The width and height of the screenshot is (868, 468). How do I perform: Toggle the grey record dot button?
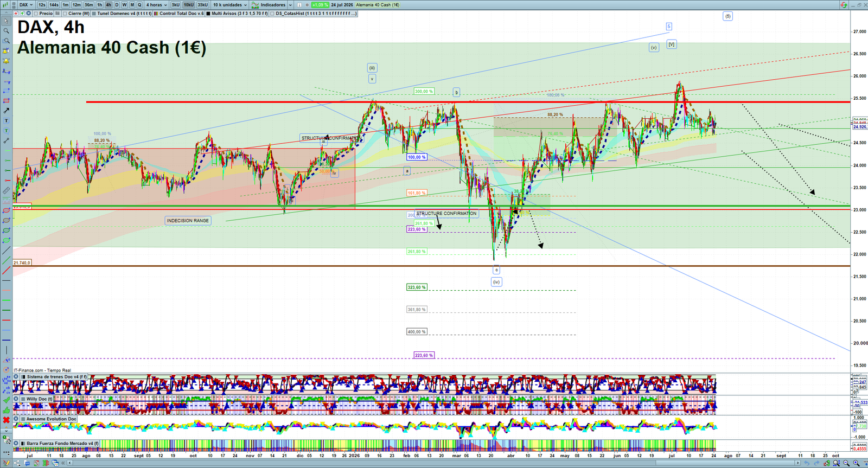click(307, 5)
